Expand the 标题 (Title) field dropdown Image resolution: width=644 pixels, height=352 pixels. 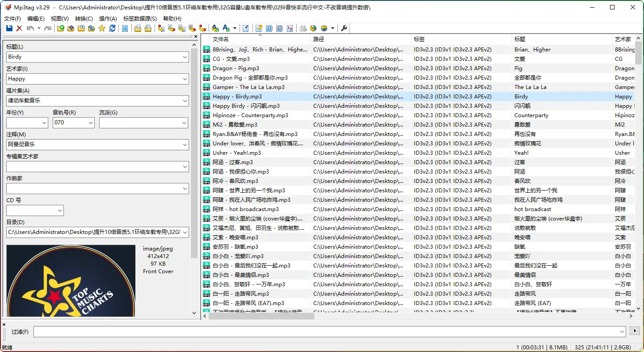point(185,57)
